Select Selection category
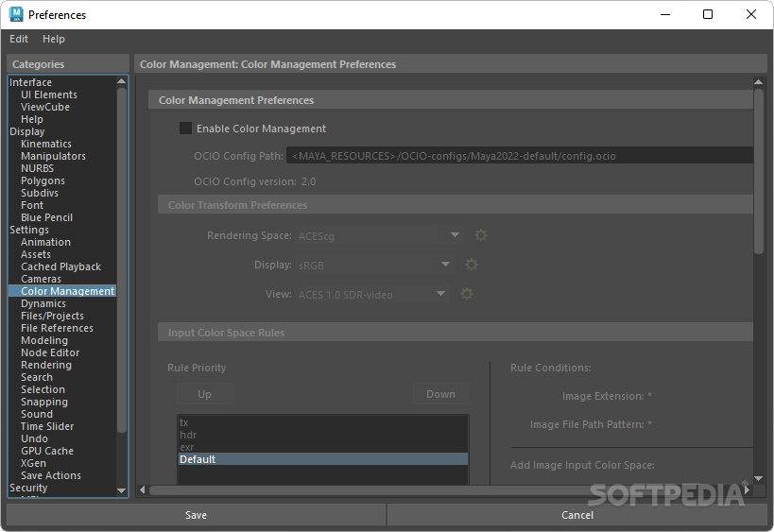 coord(43,390)
